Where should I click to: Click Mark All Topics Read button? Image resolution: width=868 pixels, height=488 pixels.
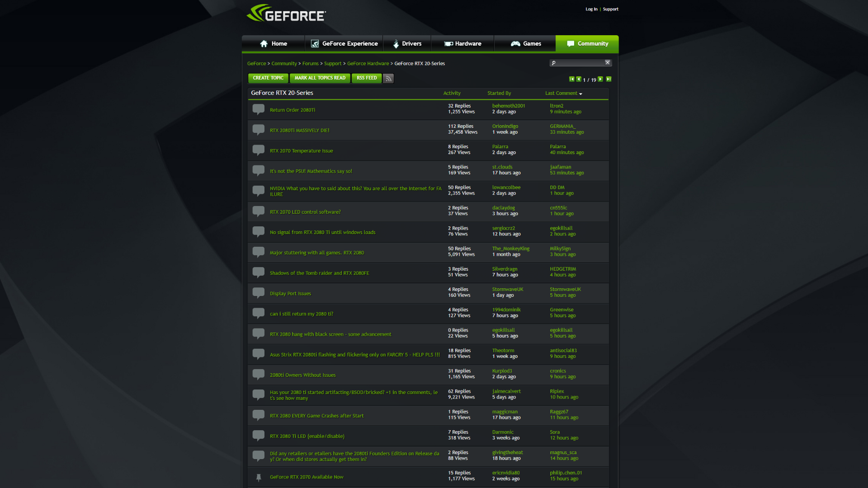click(320, 78)
